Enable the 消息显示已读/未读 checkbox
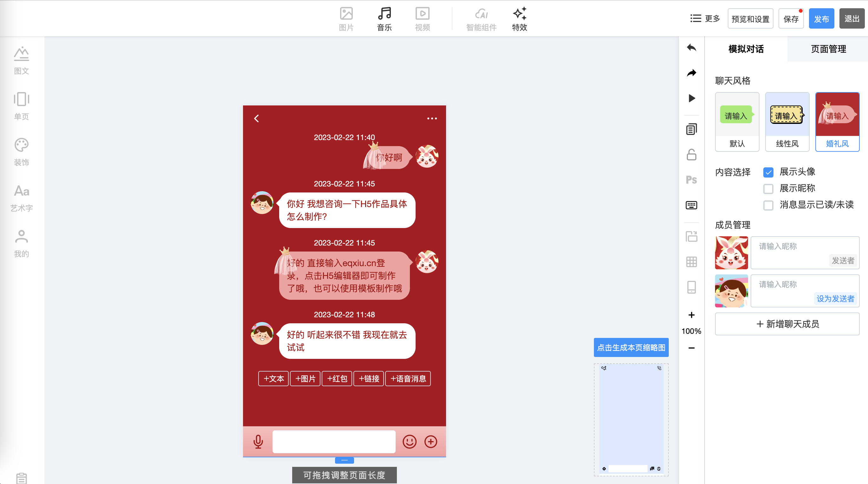This screenshot has height=484, width=868. [x=768, y=205]
